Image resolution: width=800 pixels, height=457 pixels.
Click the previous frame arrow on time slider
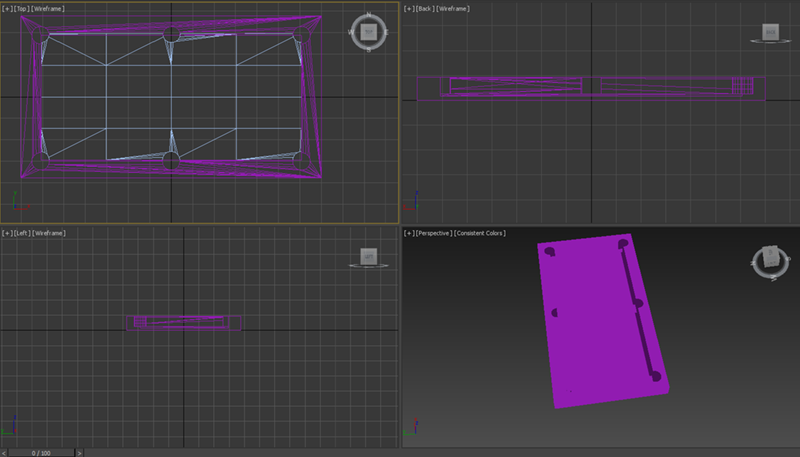click(x=5, y=452)
